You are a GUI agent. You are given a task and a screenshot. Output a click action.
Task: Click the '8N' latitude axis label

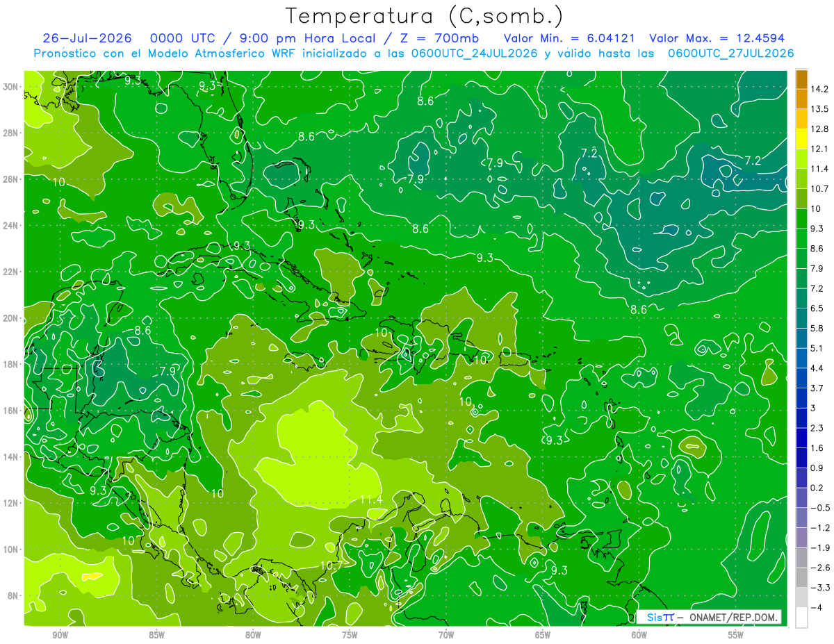[x=13, y=596]
